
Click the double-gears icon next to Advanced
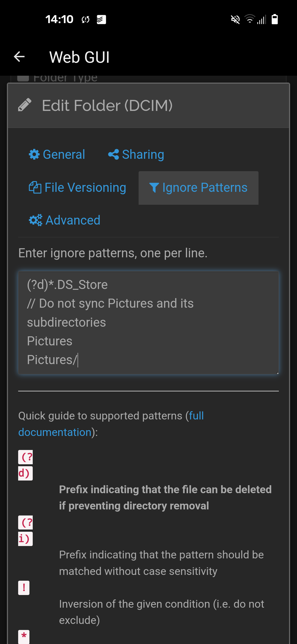coord(35,220)
